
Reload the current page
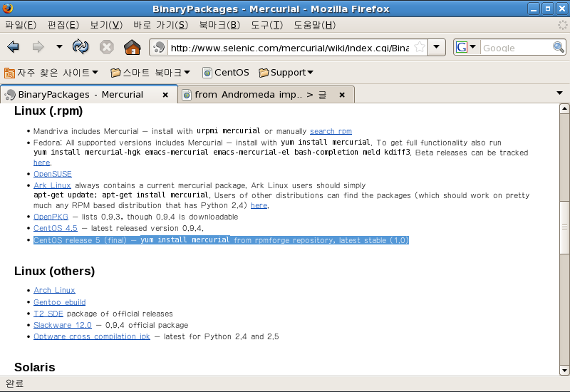click(81, 46)
